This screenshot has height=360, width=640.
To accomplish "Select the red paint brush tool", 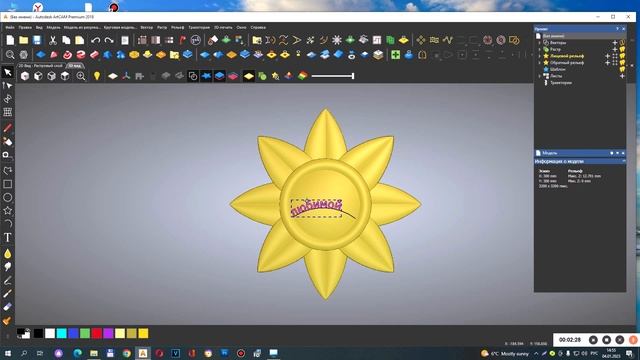I will coord(7,128).
